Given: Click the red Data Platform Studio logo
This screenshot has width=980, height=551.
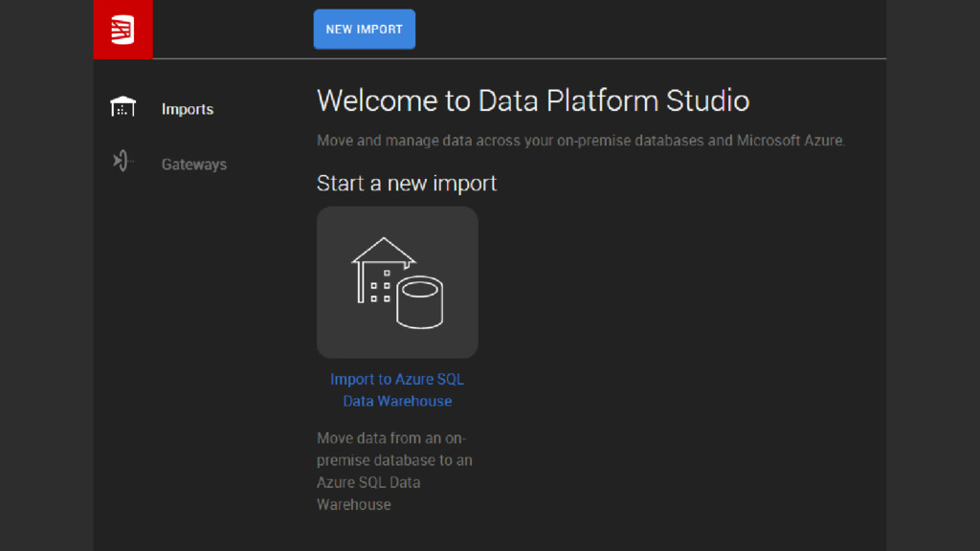Looking at the screenshot, I should pyautogui.click(x=122, y=30).
